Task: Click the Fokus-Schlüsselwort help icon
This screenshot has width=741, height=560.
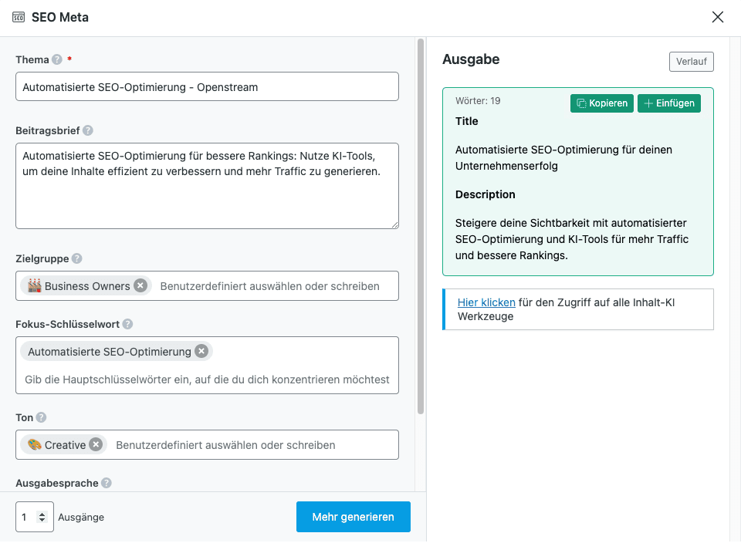Action: click(x=127, y=325)
